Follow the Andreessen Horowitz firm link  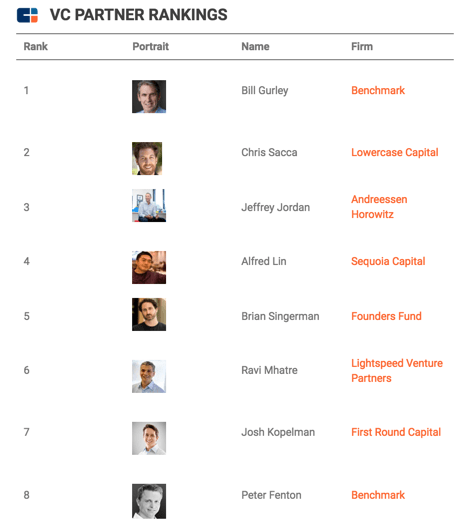click(x=379, y=207)
